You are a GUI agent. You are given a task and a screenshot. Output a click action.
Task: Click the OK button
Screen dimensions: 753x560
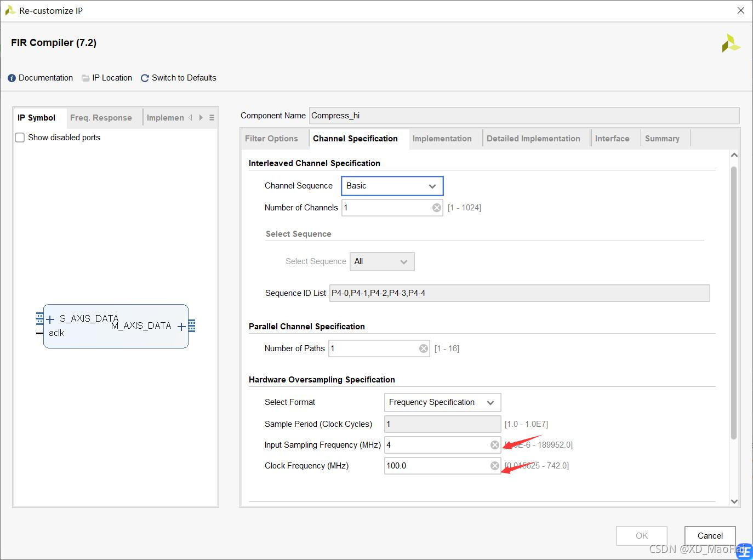(x=642, y=536)
